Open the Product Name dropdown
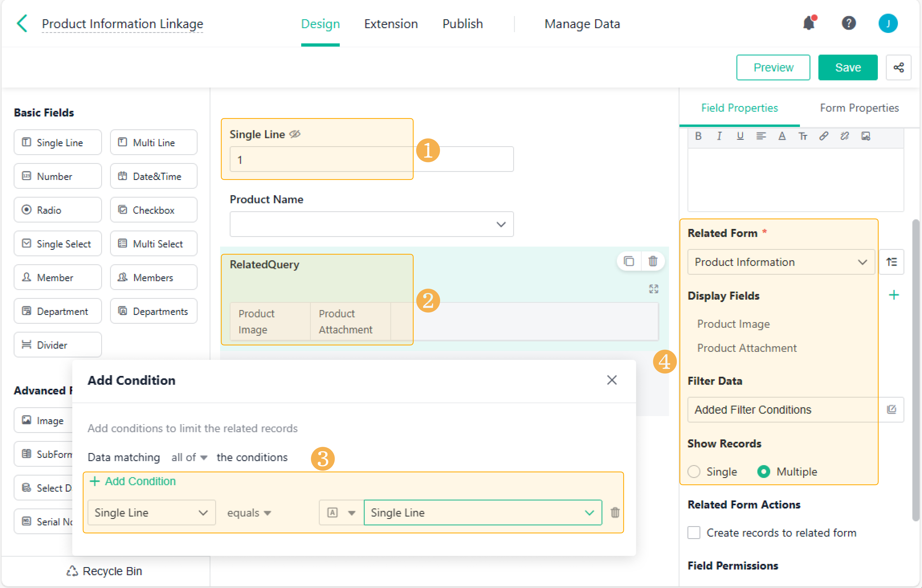Screen dimensions: 922x588 371,224
